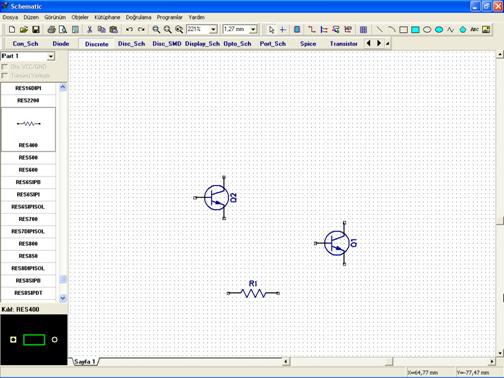Image resolution: width=504 pixels, height=378 pixels.
Task: Select the arc drawing tool
Action: (x=391, y=30)
